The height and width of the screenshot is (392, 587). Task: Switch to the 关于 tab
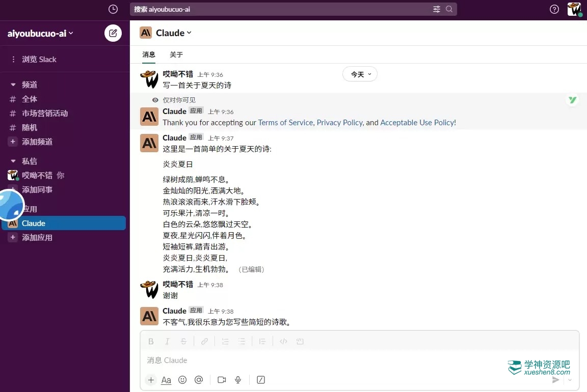[176, 54]
